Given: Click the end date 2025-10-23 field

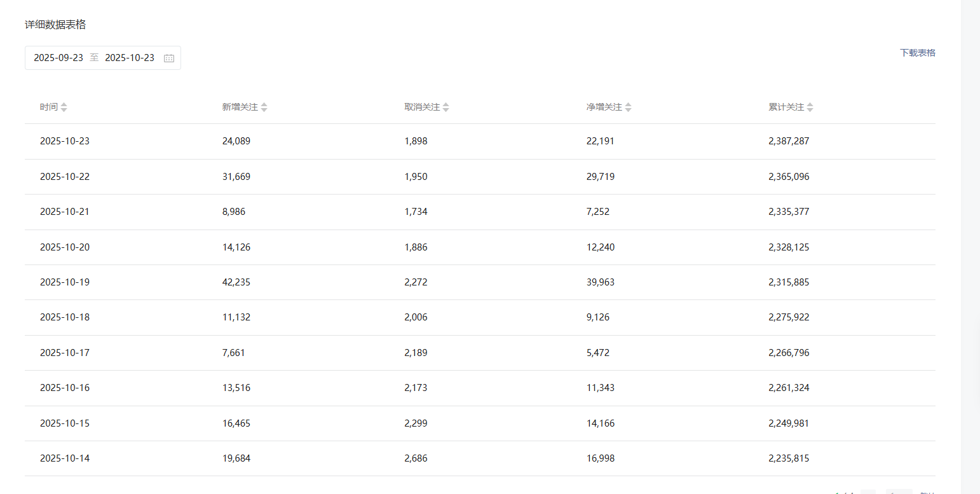Looking at the screenshot, I should click(130, 58).
